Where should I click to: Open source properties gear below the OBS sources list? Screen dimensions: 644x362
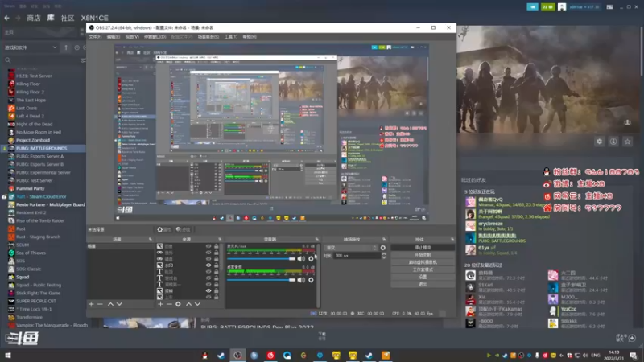pyautogui.click(x=178, y=304)
